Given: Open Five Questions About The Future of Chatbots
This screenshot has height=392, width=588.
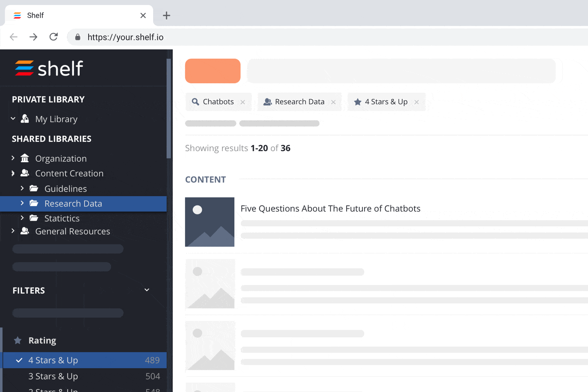Looking at the screenshot, I should click(330, 209).
